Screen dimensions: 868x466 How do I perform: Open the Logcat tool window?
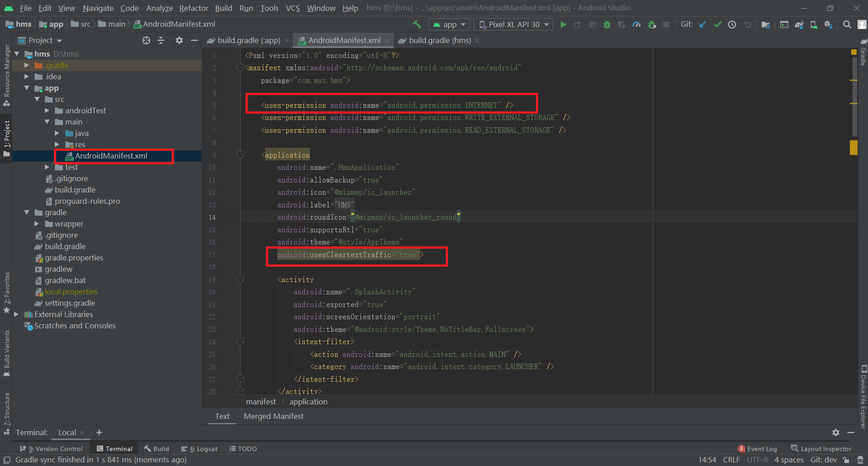(x=199, y=449)
